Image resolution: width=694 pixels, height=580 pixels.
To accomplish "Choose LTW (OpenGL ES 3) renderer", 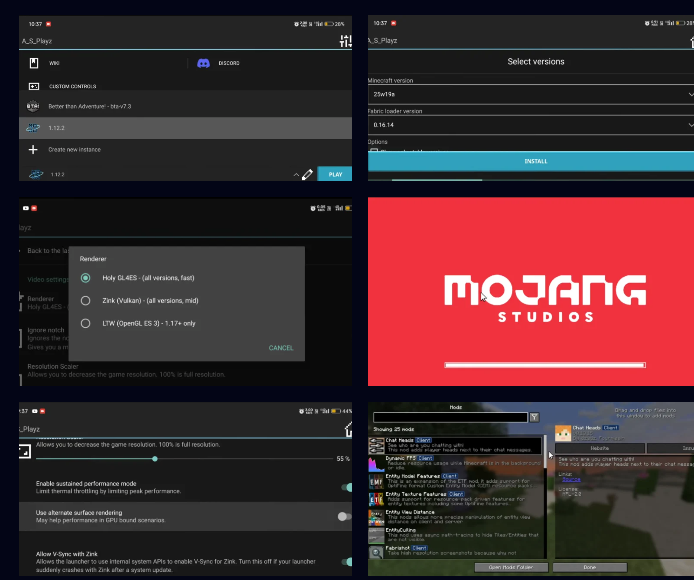I will pos(86,323).
